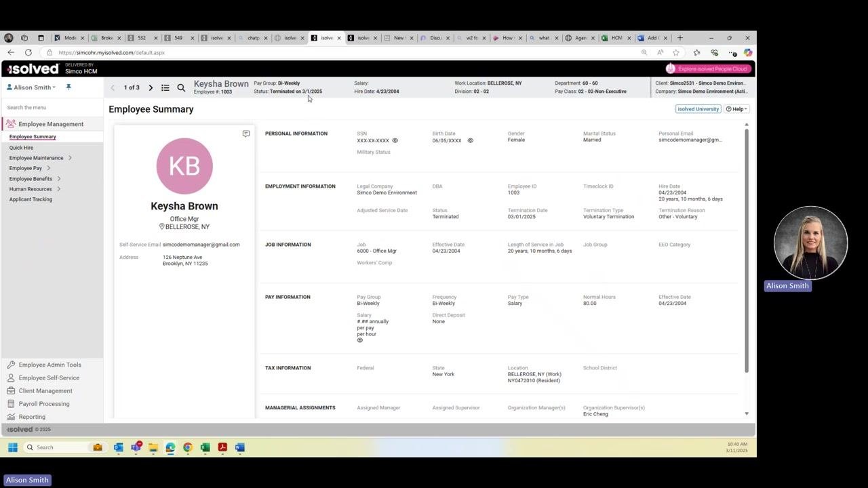868x488 pixels.
Task: Open the Windows Start menu
Action: coord(12,447)
